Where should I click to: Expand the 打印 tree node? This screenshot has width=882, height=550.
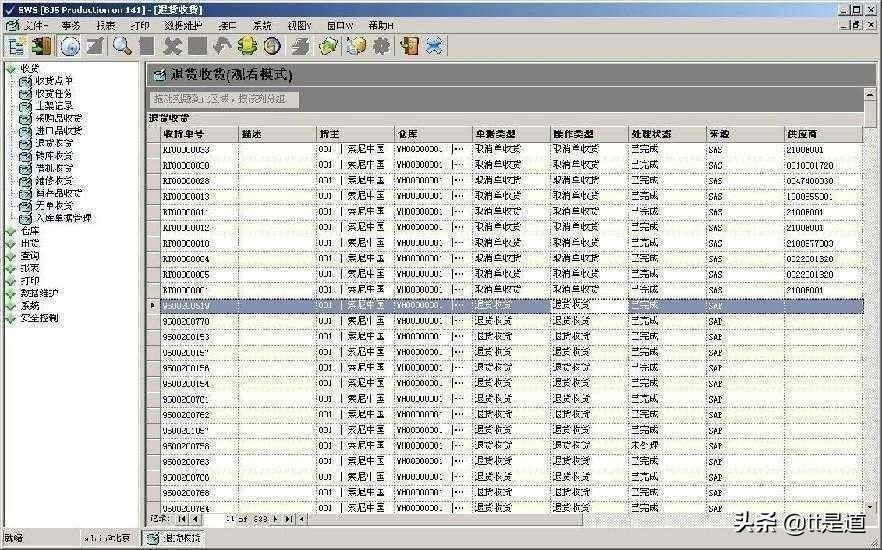[11, 281]
